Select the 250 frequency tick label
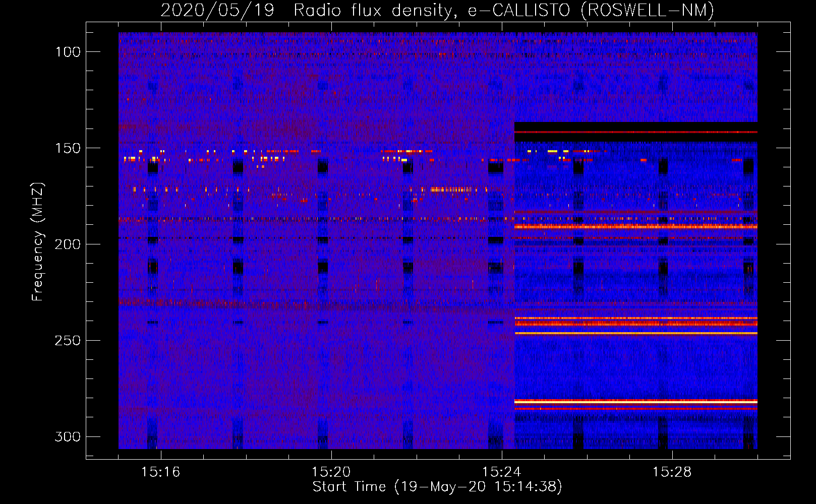 click(68, 341)
